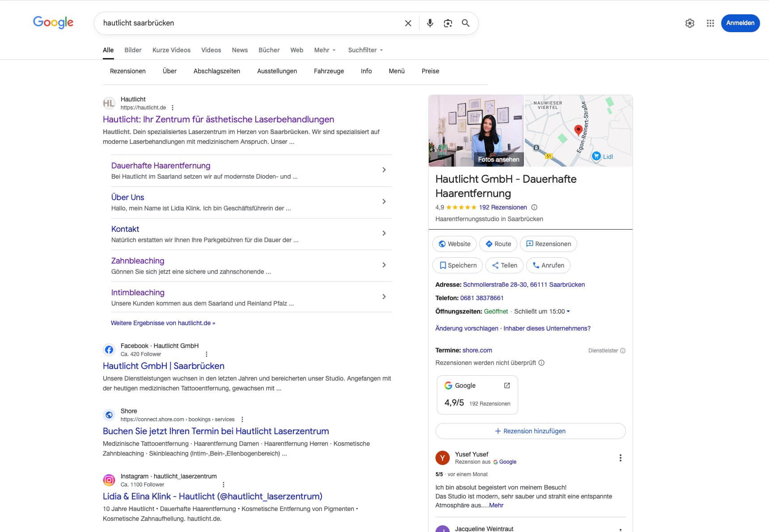769x532 pixels.
Task: Open Google Lens image search icon
Action: [448, 23]
